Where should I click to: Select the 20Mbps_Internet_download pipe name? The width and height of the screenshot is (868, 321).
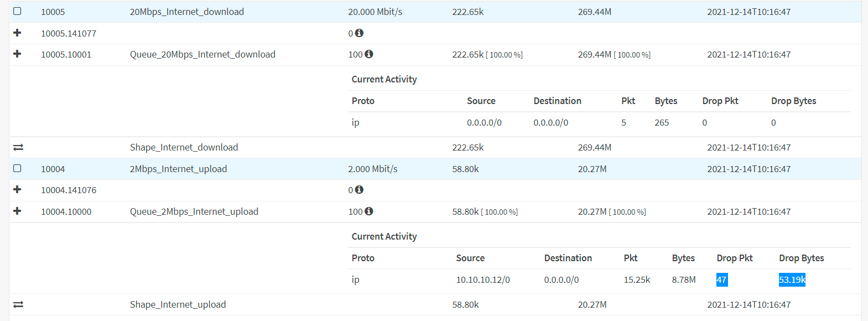186,12
